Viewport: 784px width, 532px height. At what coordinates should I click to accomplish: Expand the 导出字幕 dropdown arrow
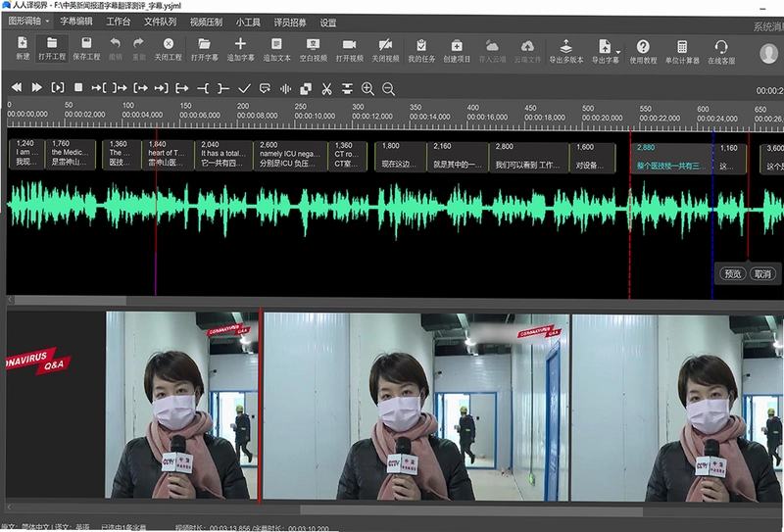click(x=618, y=52)
